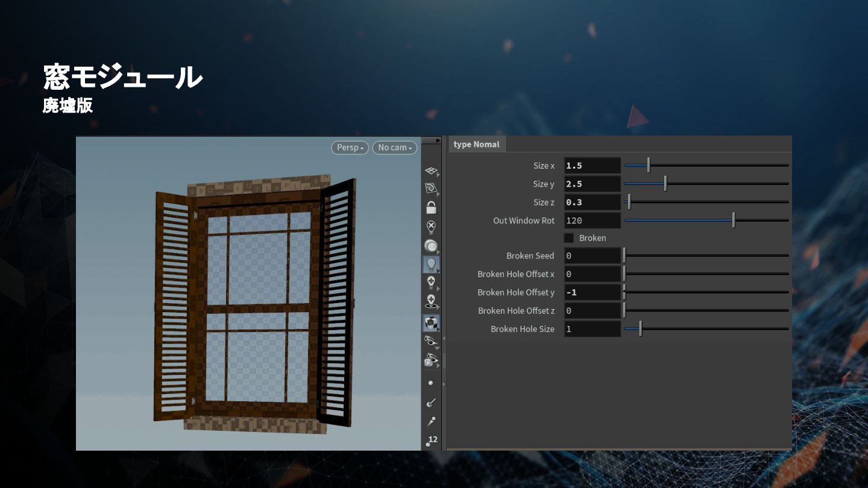Toggle the display points dot icon
Viewport: 868px width, 488px height.
[x=430, y=383]
